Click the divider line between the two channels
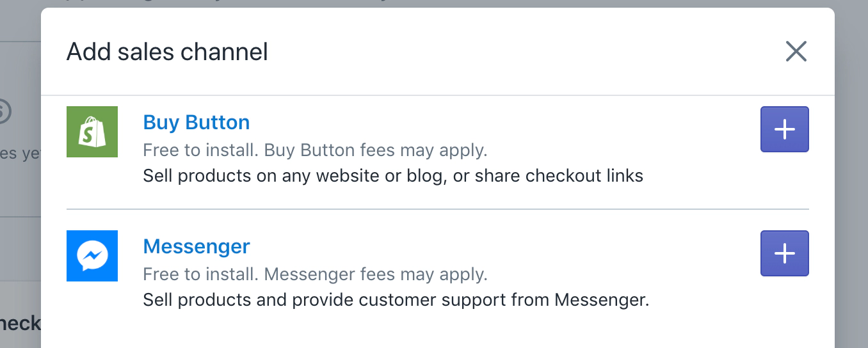868x348 pixels. (x=438, y=209)
